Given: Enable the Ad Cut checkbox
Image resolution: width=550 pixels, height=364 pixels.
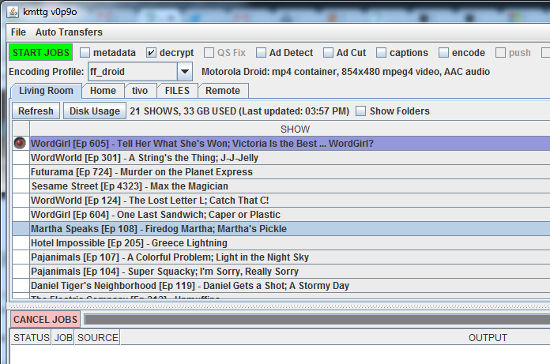Looking at the screenshot, I should [328, 53].
